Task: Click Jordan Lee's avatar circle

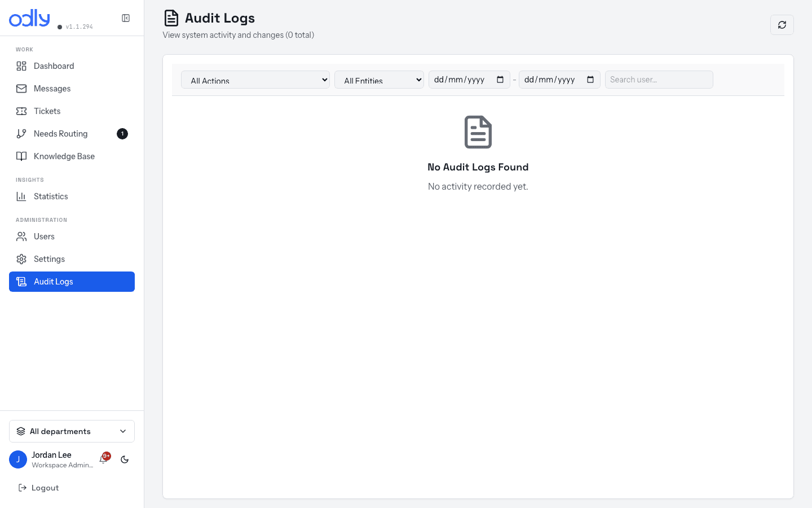Action: (18, 459)
